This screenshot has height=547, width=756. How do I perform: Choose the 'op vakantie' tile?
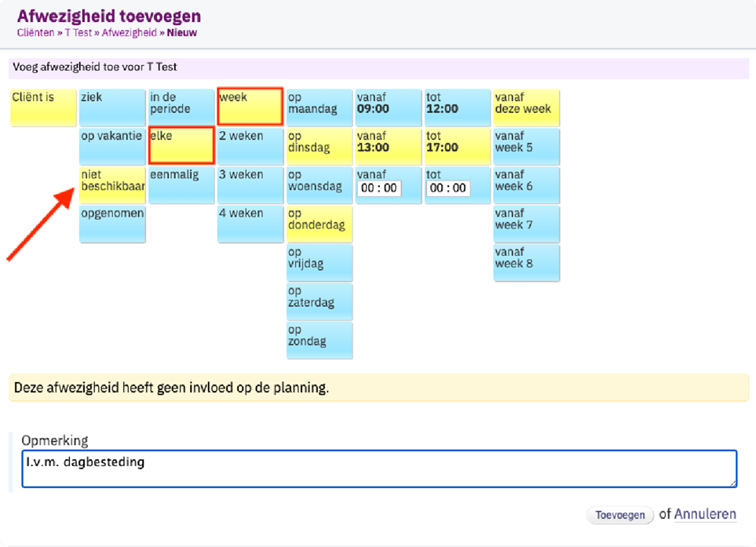tap(112, 147)
